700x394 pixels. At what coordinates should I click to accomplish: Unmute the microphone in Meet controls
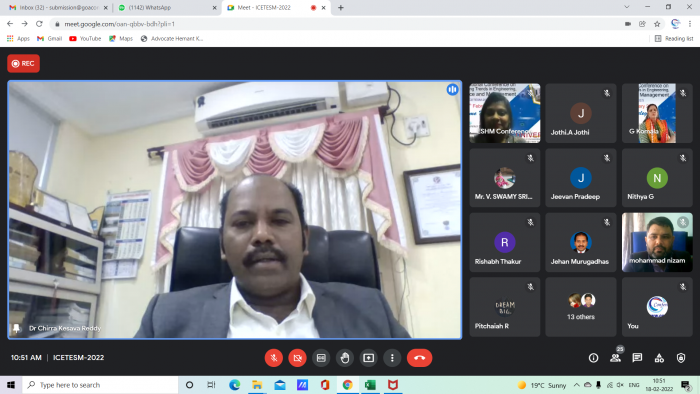click(274, 358)
